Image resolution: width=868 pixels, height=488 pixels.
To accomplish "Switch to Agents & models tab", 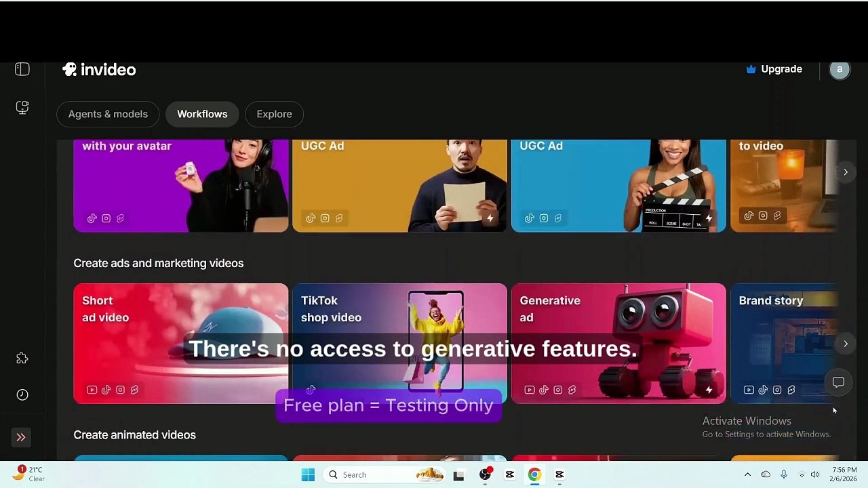I will click(108, 114).
